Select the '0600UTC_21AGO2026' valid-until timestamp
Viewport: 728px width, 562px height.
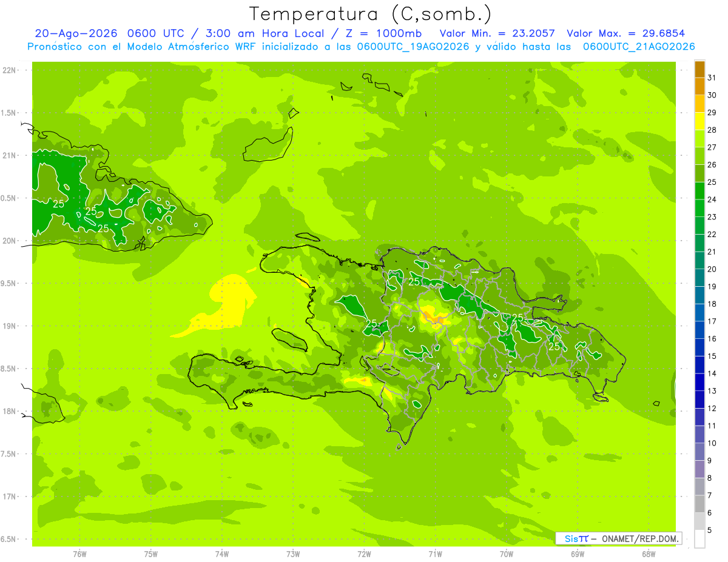pyautogui.click(x=639, y=46)
